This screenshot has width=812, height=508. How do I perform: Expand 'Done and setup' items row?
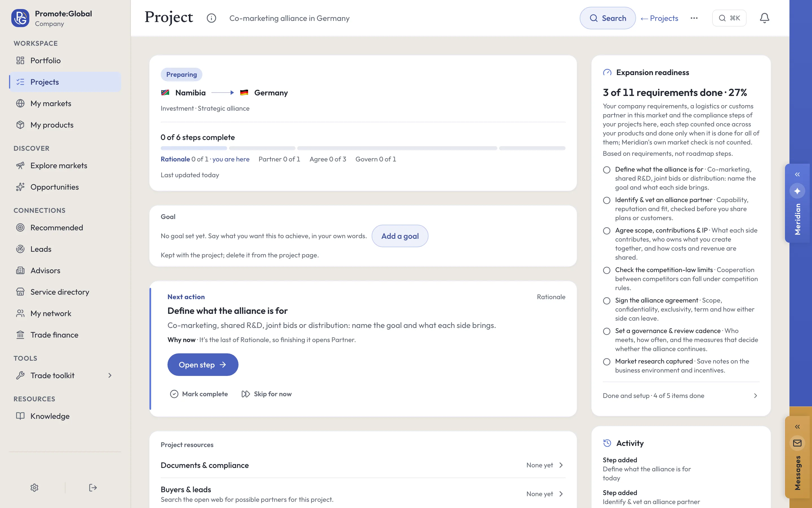pyautogui.click(x=681, y=396)
